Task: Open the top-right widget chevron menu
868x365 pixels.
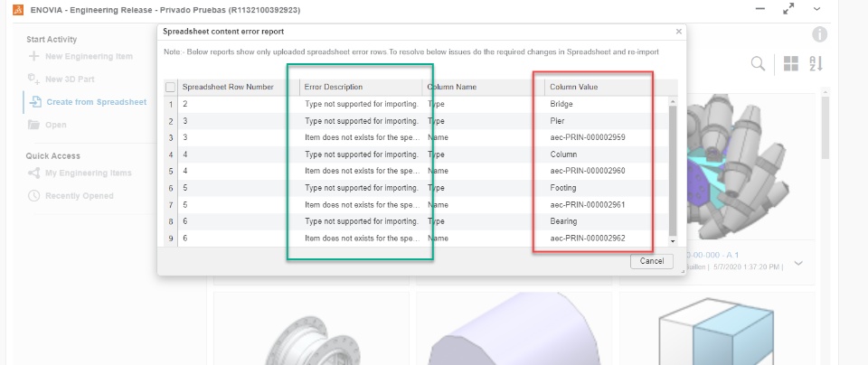Action: point(816,9)
